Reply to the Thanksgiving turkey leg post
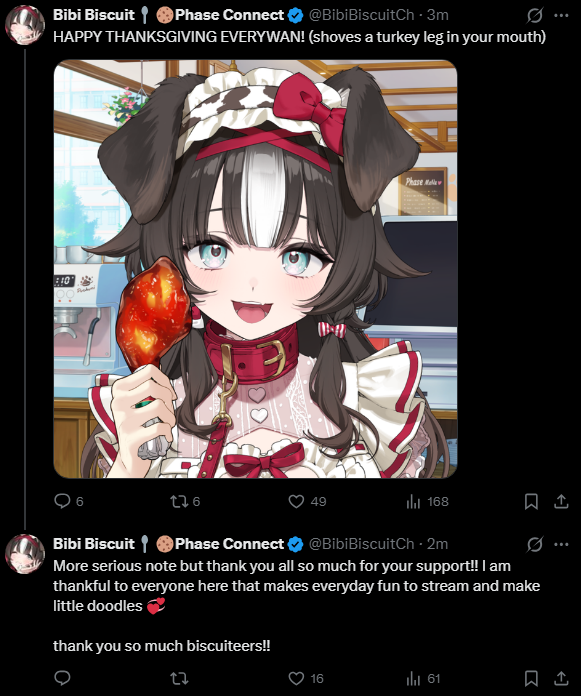This screenshot has height=696, width=581. 63,501
